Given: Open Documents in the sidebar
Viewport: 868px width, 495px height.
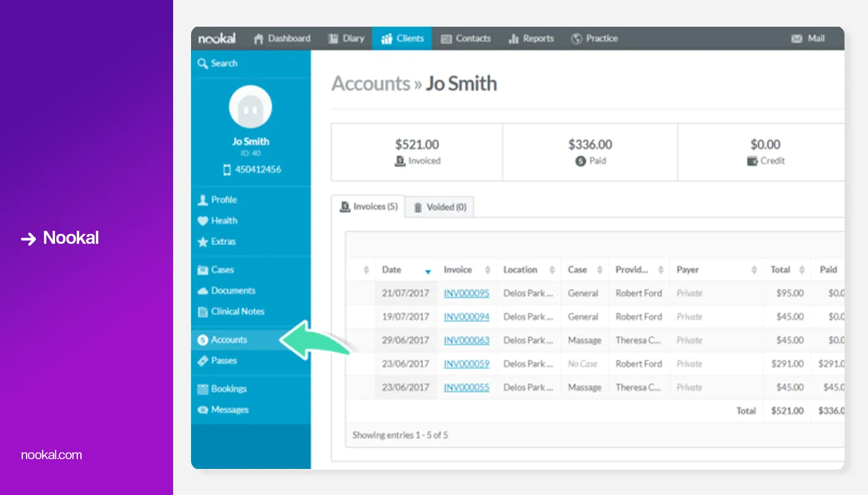Looking at the screenshot, I should click(x=250, y=291).
